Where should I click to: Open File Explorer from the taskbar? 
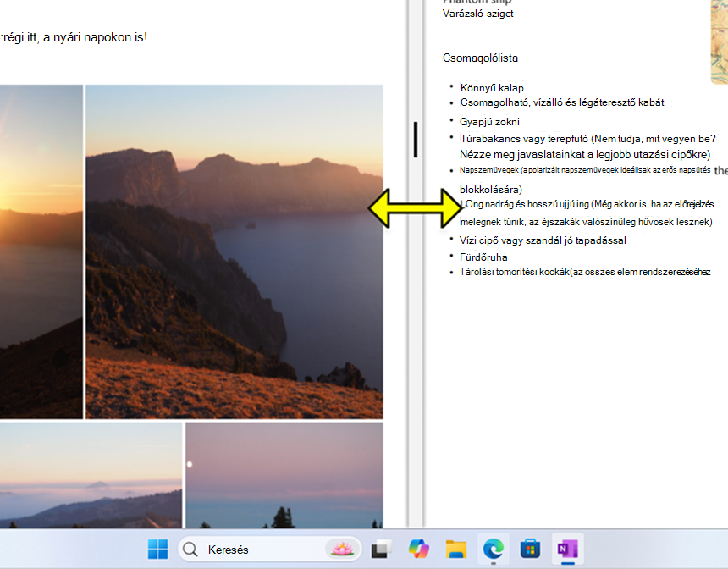tap(456, 550)
